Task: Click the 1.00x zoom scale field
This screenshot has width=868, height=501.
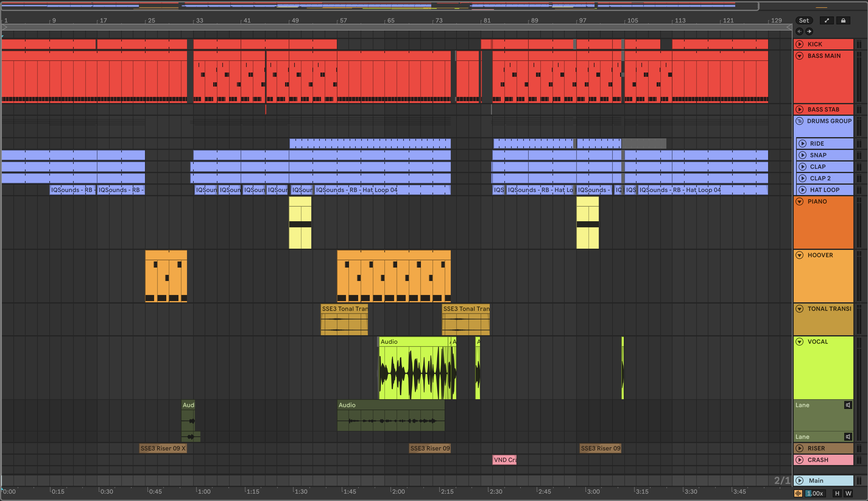Action: [x=815, y=493]
